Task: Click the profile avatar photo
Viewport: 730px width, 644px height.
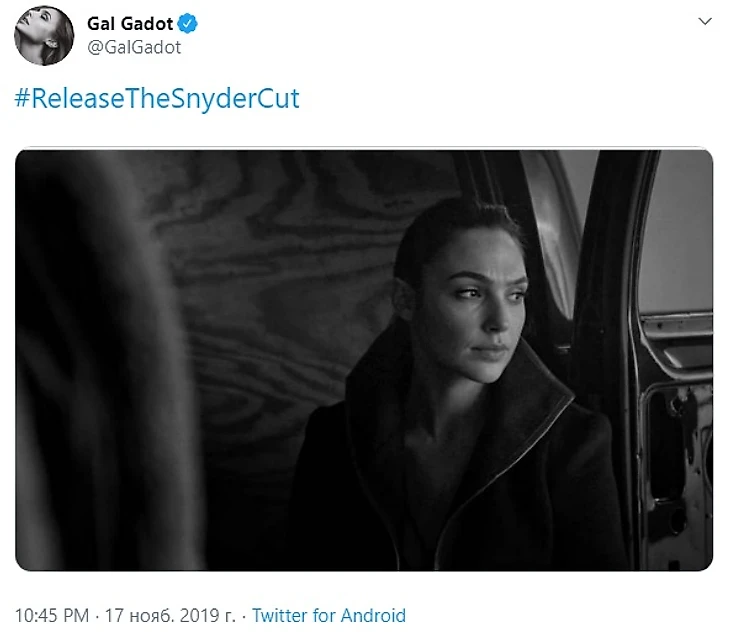Action: (x=43, y=35)
